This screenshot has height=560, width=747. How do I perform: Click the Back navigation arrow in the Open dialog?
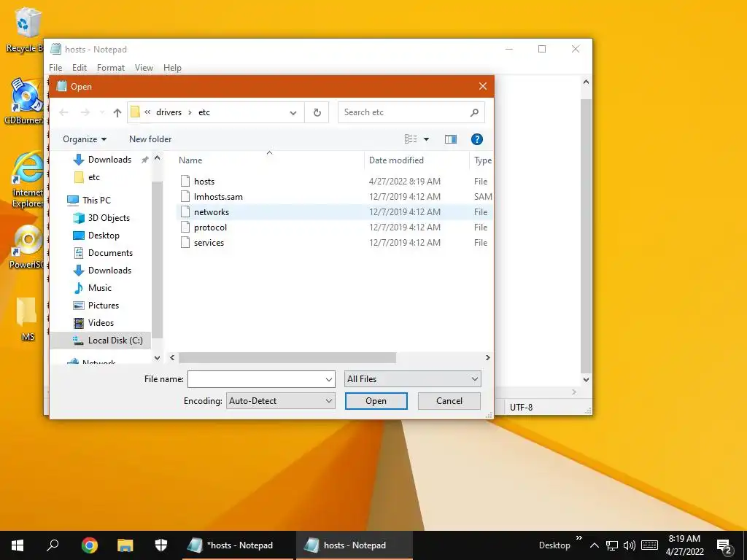(x=64, y=112)
